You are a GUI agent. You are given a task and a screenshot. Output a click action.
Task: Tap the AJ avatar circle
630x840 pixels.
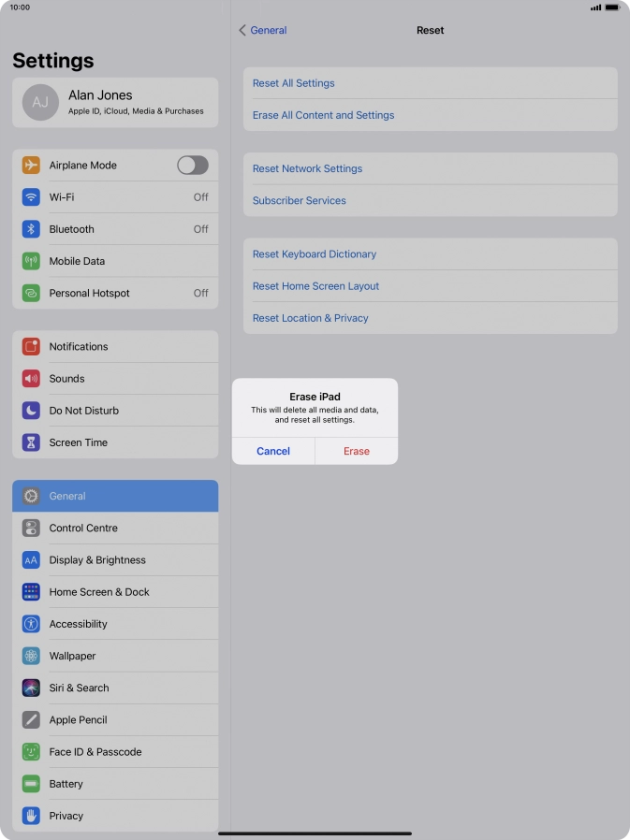click(x=41, y=102)
